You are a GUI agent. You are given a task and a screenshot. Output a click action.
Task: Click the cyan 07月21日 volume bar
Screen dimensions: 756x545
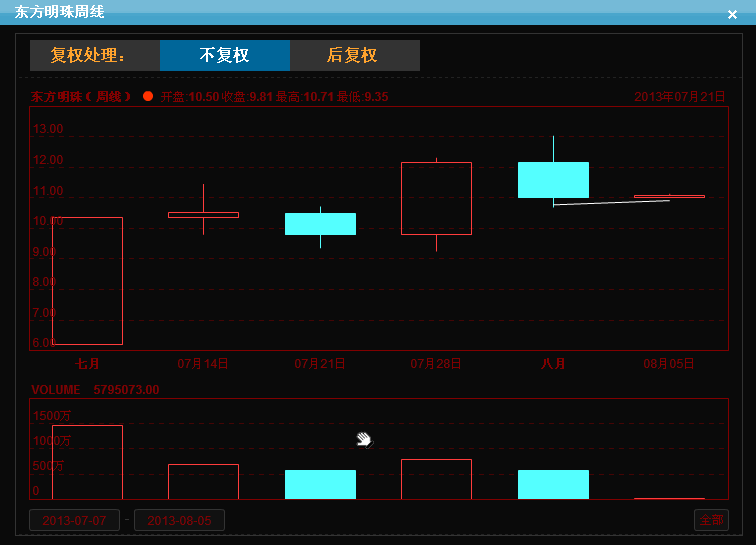pyautogui.click(x=320, y=484)
